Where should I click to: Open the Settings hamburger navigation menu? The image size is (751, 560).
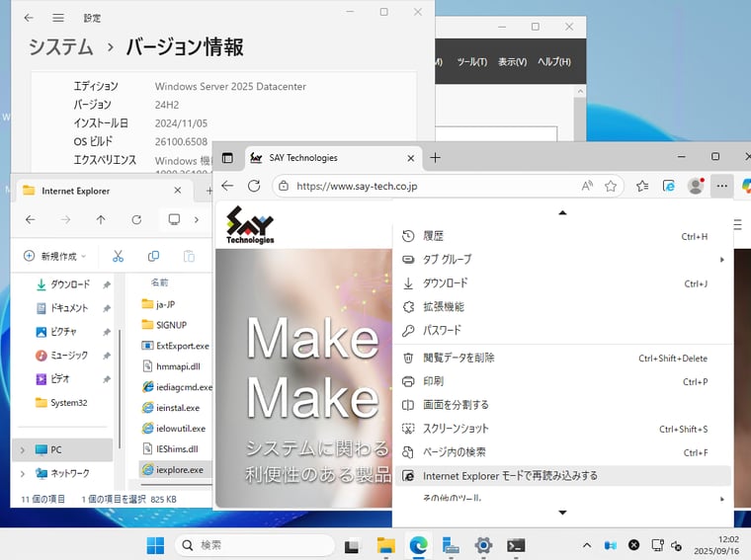click(58, 18)
